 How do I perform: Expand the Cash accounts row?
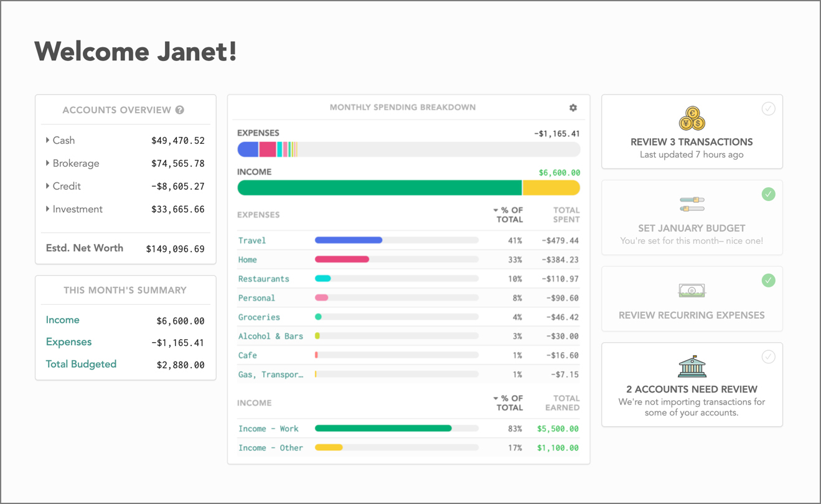click(x=48, y=141)
